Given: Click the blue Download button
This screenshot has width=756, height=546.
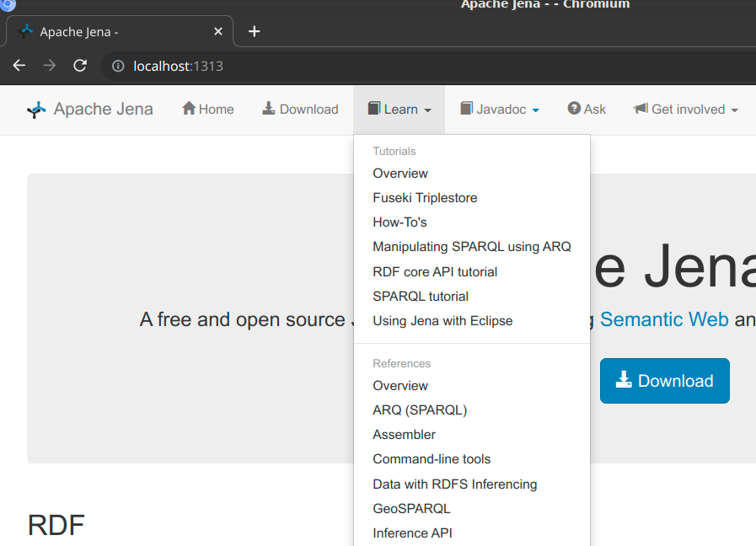Looking at the screenshot, I should pos(664,381).
